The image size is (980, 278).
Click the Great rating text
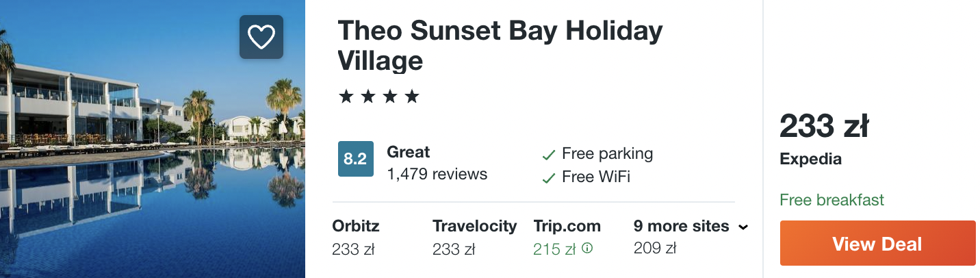(x=409, y=152)
